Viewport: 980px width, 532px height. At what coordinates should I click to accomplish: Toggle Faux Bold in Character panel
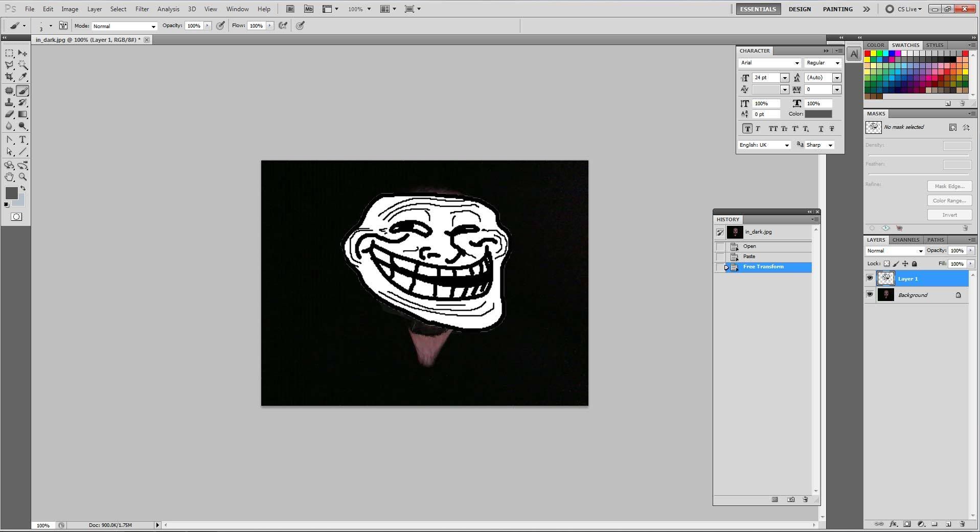coord(747,129)
